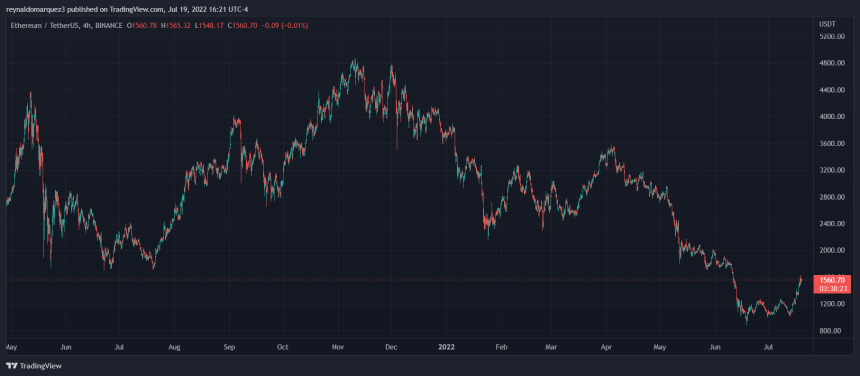Click the USDT currency label
This screenshot has height=376, width=860.
pyautogui.click(x=826, y=25)
